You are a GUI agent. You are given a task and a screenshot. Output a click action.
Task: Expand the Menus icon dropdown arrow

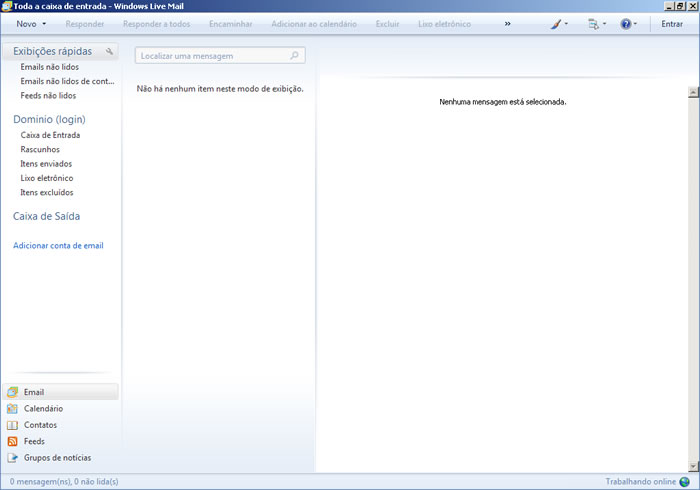click(x=604, y=24)
